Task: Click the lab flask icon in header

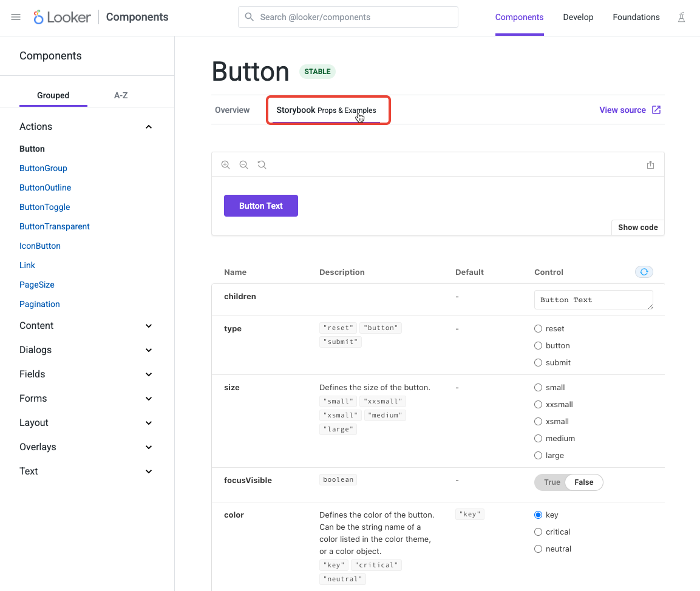Action: (x=681, y=17)
